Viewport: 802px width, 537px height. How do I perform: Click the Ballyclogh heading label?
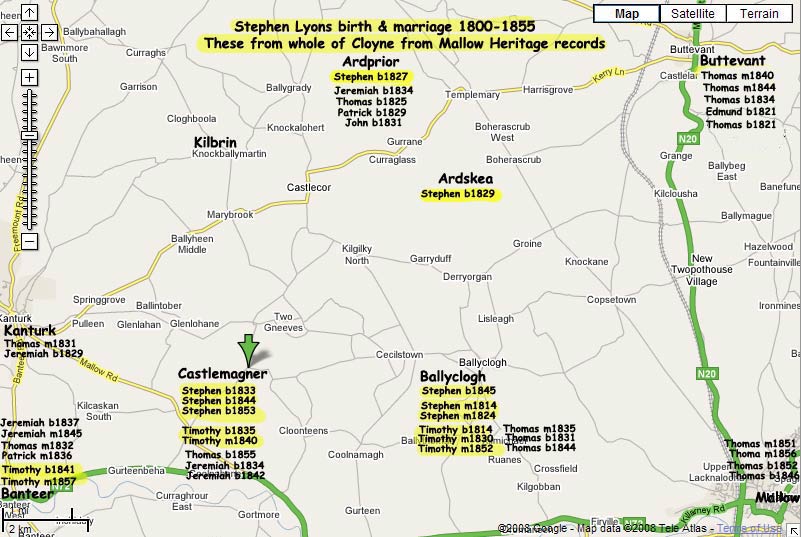click(452, 377)
